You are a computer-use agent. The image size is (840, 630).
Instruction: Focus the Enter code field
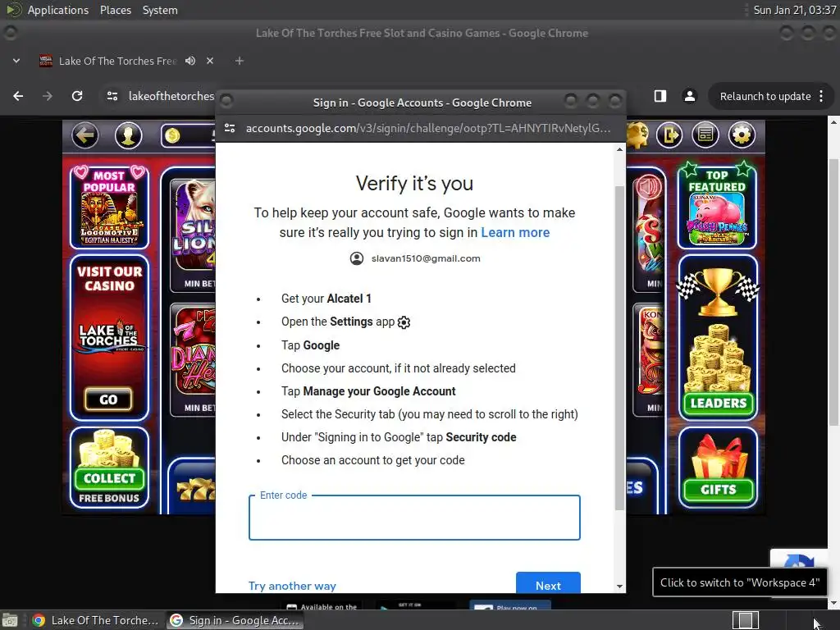[414, 518]
